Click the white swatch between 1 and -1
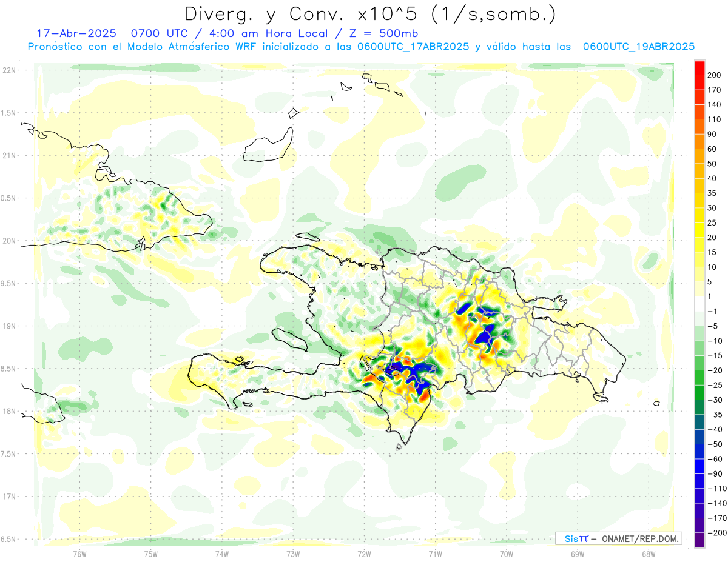728x562 pixels. coord(699,304)
